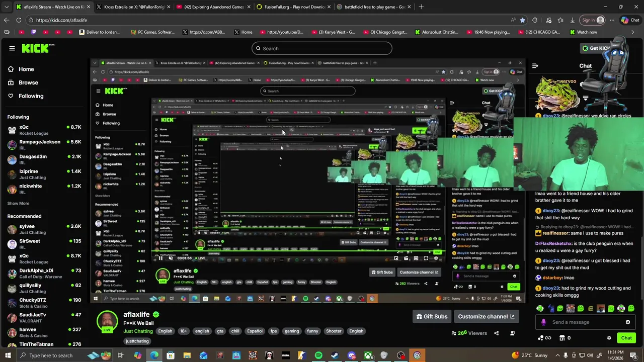Open Steam from the taskbar
The width and height of the screenshot is (644, 362).
pos(335,355)
